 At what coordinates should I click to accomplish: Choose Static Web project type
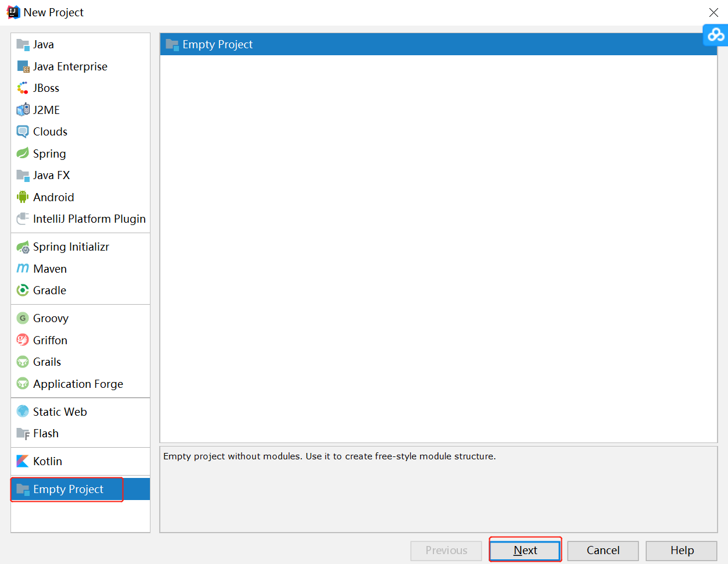point(80,412)
